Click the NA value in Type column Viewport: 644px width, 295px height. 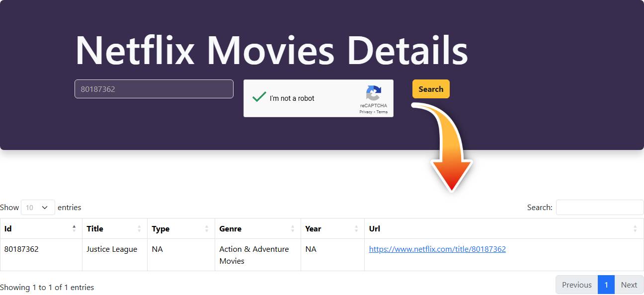(157, 249)
